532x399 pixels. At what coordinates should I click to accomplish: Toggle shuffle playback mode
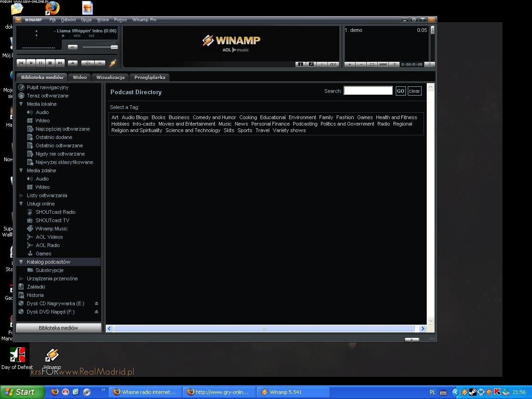(x=88, y=63)
